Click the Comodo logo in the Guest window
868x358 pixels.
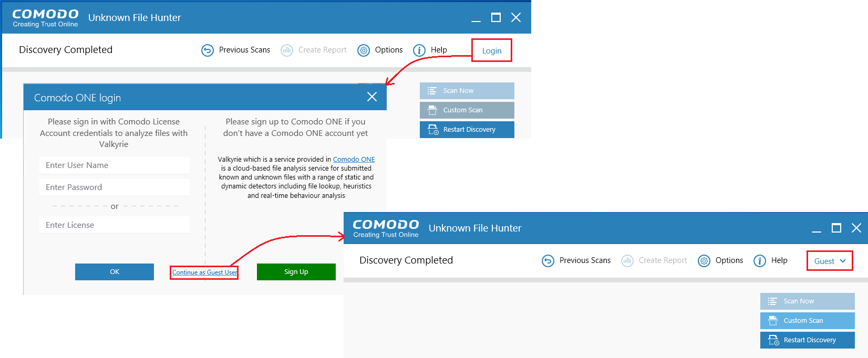click(x=386, y=228)
